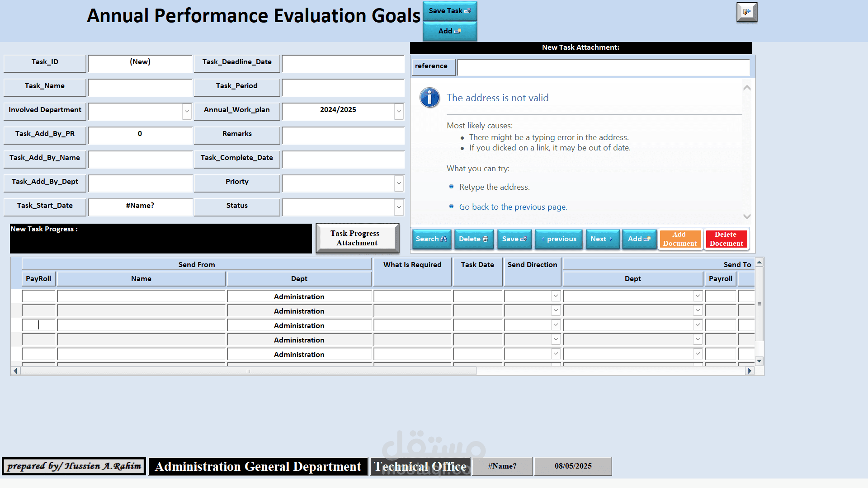
Task: Click the first row Send To Payroll cell
Action: click(721, 296)
